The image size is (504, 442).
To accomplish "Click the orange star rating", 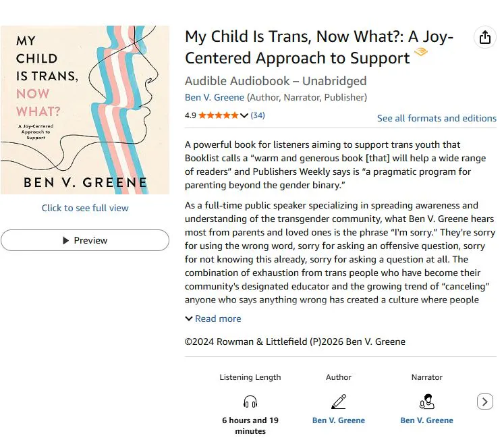I will coord(218,115).
